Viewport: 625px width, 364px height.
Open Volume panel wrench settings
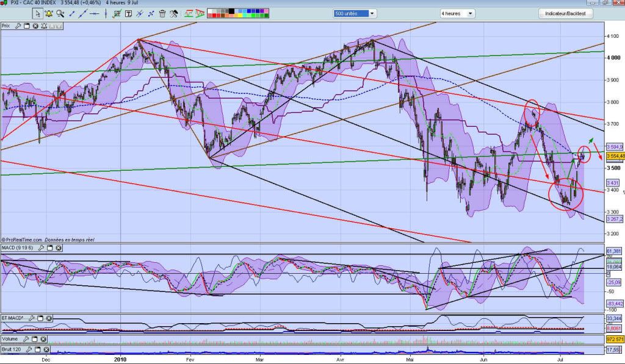click(25, 340)
